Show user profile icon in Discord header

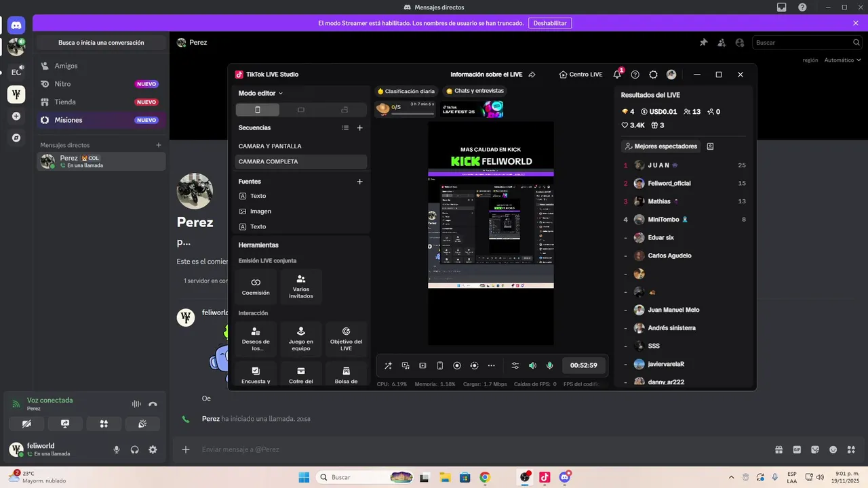click(x=740, y=42)
